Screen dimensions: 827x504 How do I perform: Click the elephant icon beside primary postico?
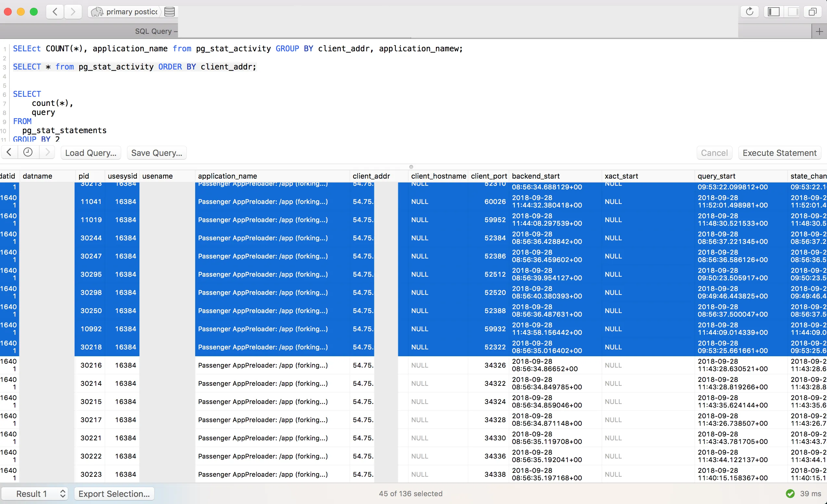97,12
